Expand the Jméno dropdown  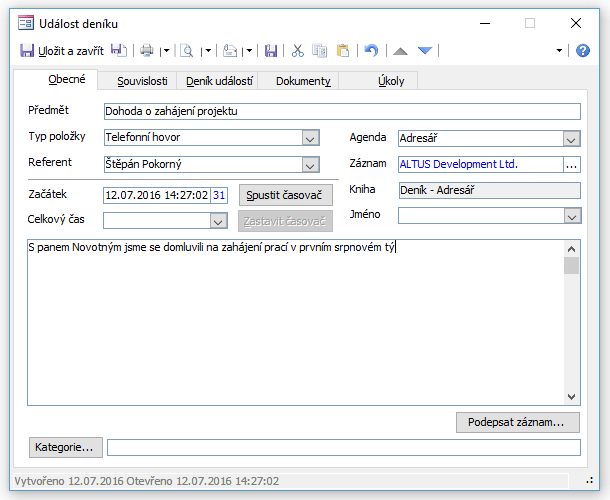click(572, 216)
